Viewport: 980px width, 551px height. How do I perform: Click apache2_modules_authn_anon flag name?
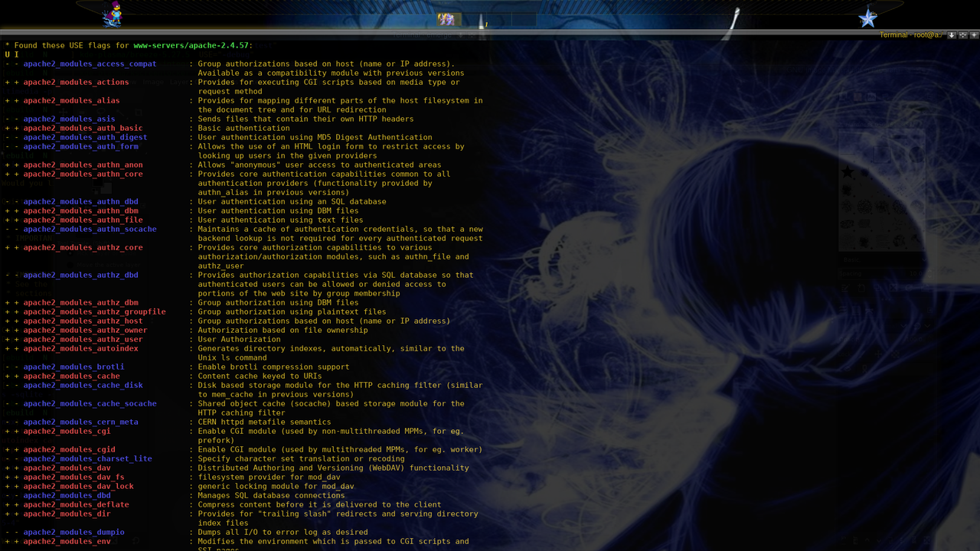click(83, 165)
